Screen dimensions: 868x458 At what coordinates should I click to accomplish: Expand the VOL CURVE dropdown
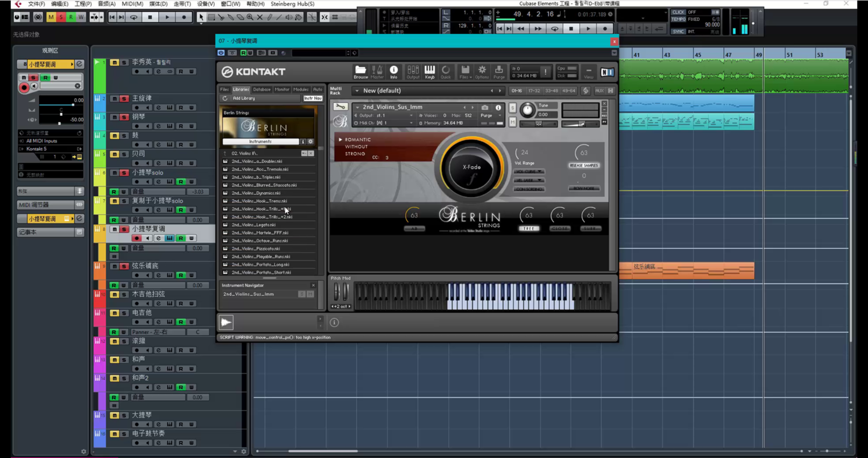click(528, 172)
